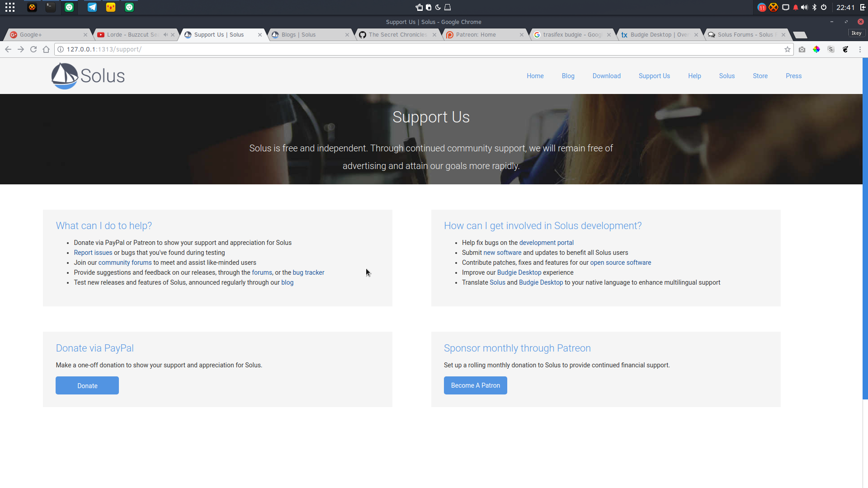The width and height of the screenshot is (868, 488).
Task: Click the S extension icon in toolbar
Action: click(831, 49)
